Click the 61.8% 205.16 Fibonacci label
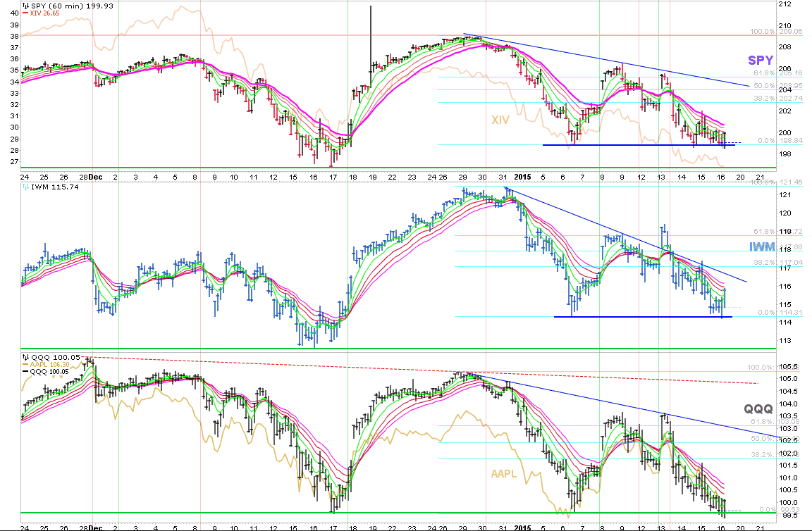This screenshot has width=812, height=531. click(778, 73)
